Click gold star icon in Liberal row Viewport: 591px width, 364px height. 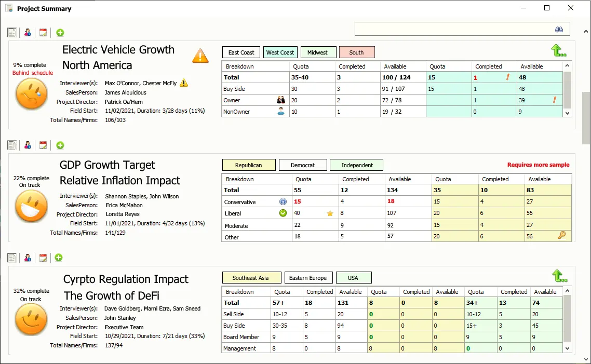(330, 213)
